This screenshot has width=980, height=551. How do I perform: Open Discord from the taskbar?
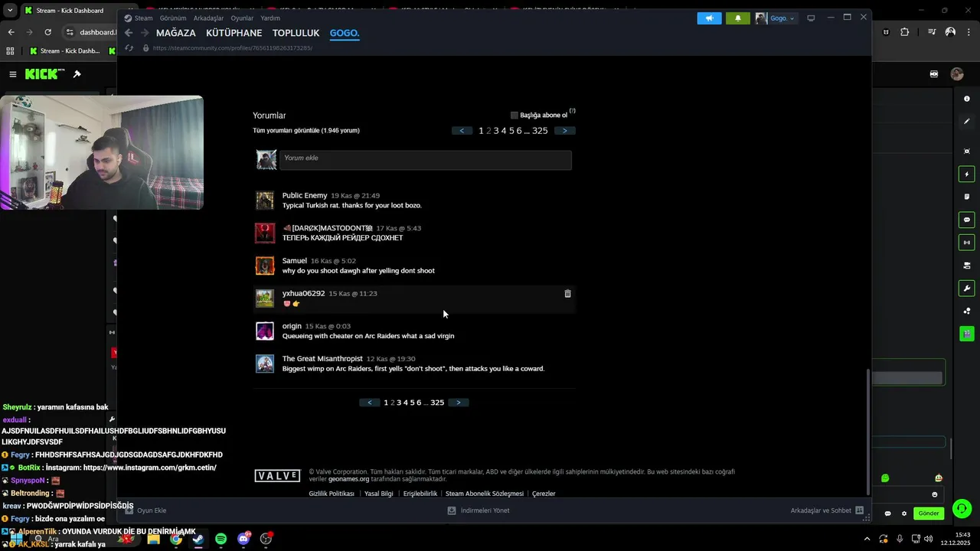[x=243, y=539]
